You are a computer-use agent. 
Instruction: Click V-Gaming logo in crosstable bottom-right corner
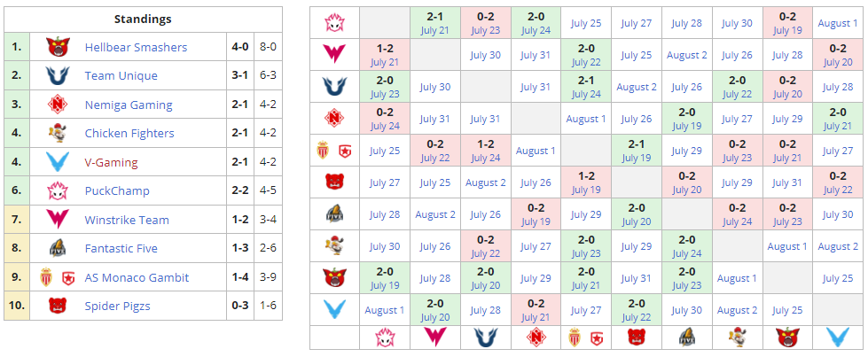coord(837,338)
